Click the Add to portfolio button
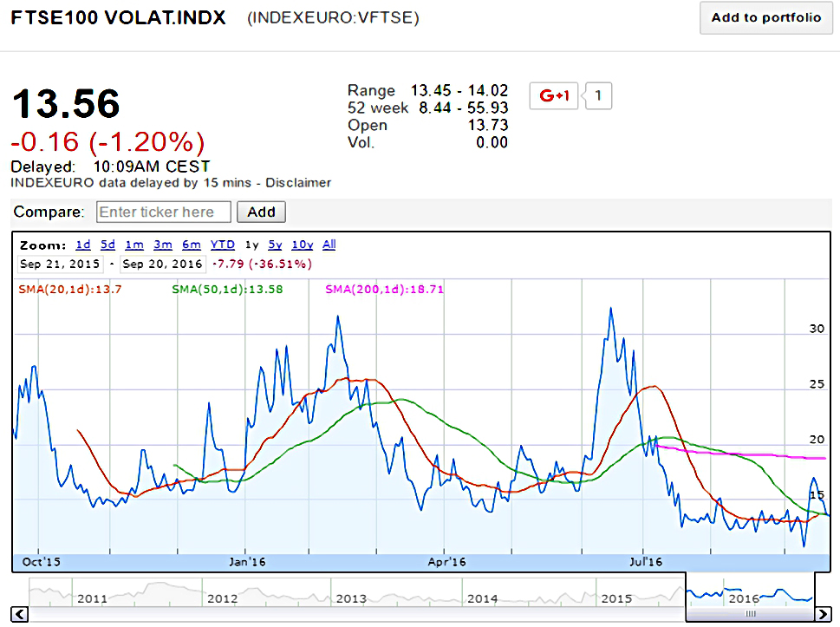 point(765,17)
